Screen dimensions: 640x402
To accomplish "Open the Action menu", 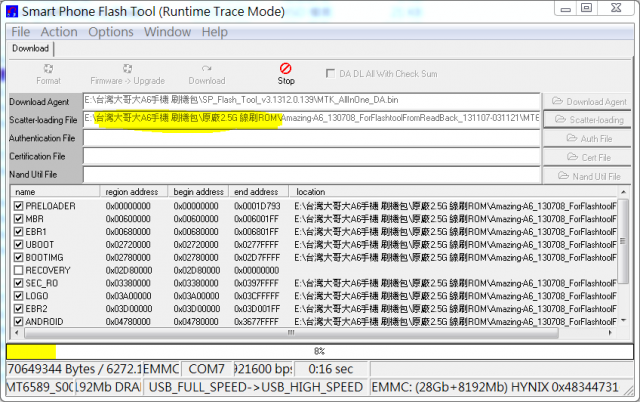I will click(59, 32).
